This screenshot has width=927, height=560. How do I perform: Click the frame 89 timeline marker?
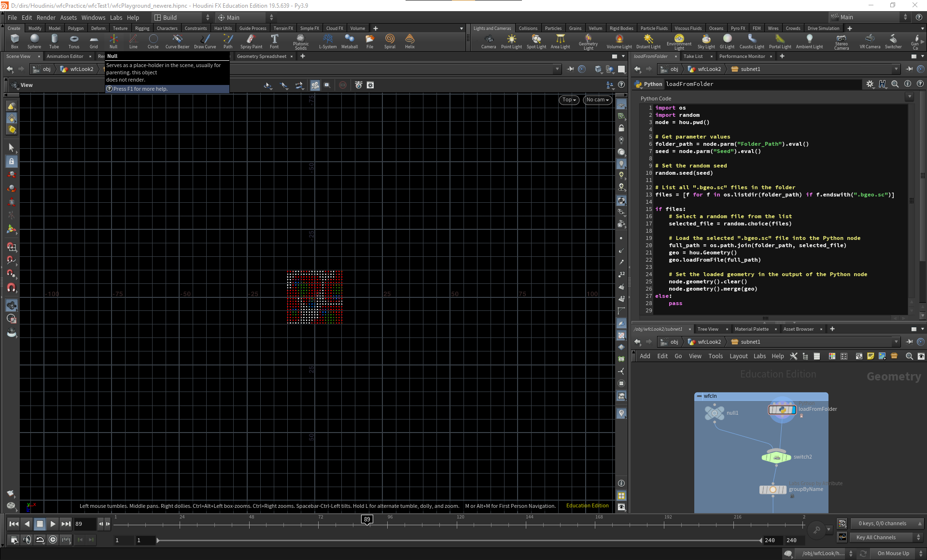click(367, 519)
